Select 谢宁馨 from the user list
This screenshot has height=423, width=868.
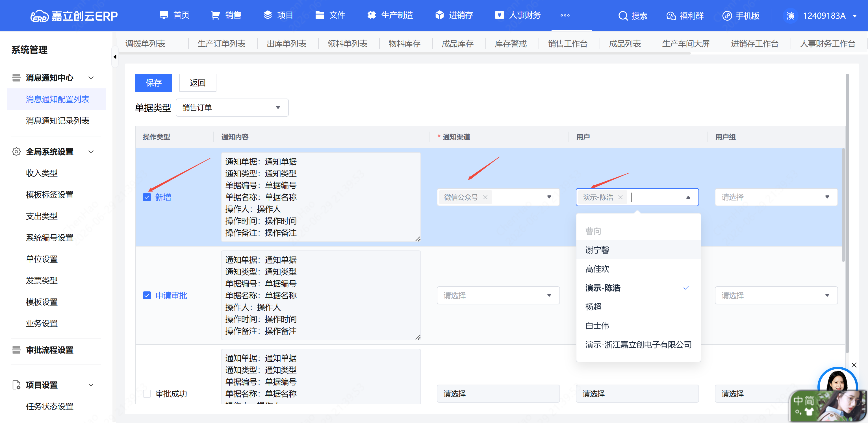pos(638,250)
